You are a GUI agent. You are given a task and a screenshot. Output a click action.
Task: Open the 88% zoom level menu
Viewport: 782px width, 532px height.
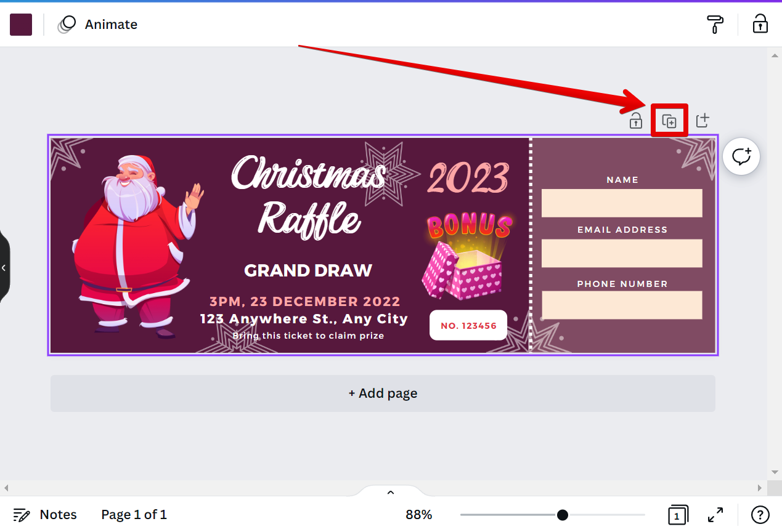pos(419,515)
